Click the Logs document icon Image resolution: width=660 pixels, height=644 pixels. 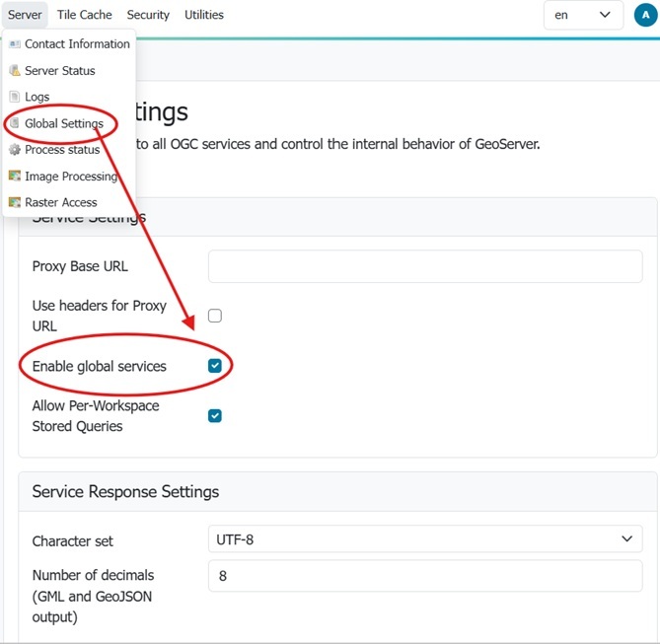15,97
